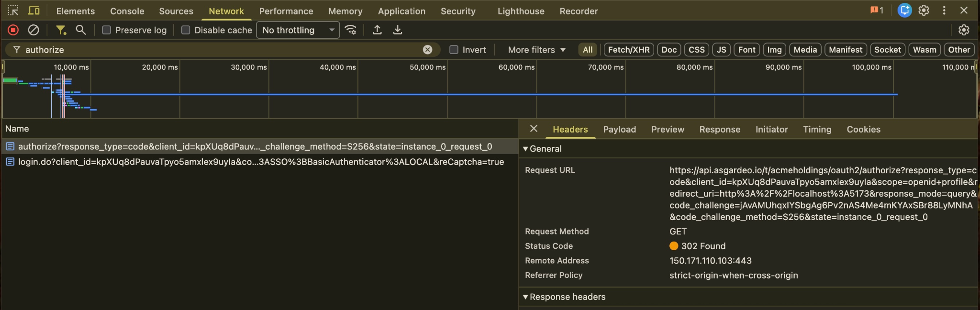This screenshot has width=980, height=310.
Task: Click the authorize filter input field
Action: (223, 50)
